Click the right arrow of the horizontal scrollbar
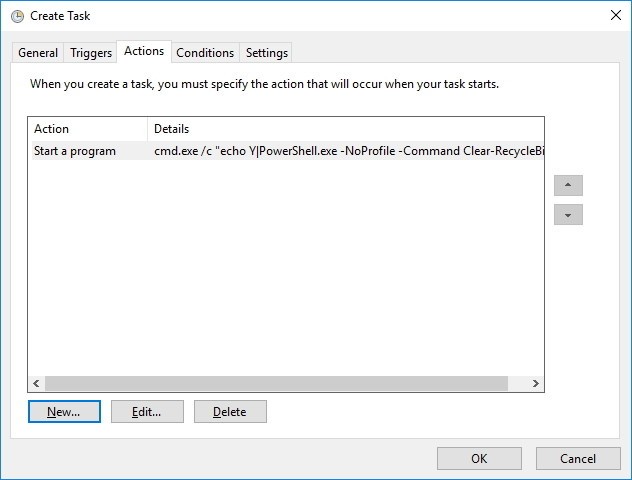The width and height of the screenshot is (632, 480). pyautogui.click(x=536, y=383)
